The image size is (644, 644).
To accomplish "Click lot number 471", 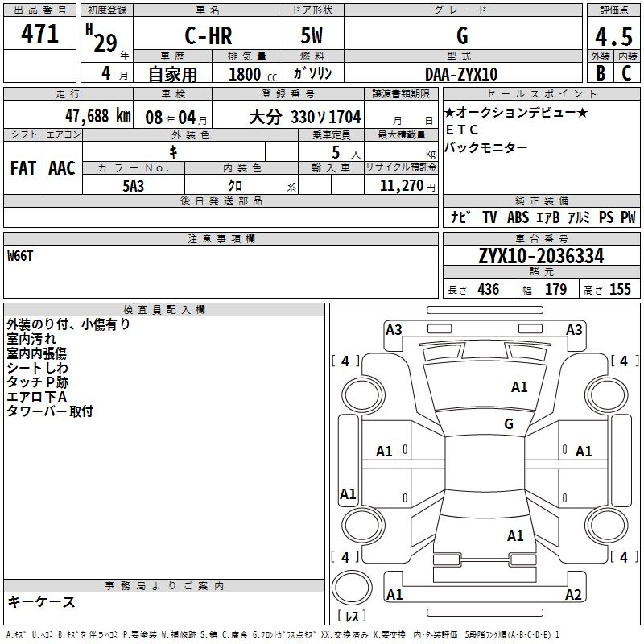I will point(39,33).
